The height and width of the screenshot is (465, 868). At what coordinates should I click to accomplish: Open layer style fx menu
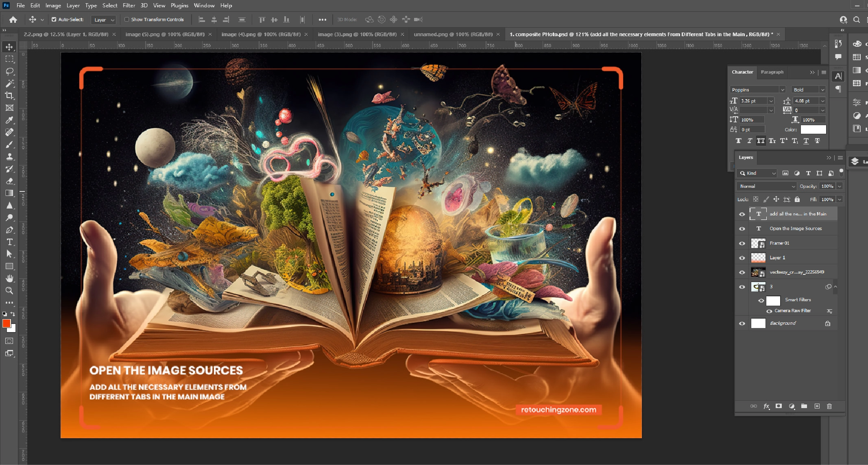766,406
